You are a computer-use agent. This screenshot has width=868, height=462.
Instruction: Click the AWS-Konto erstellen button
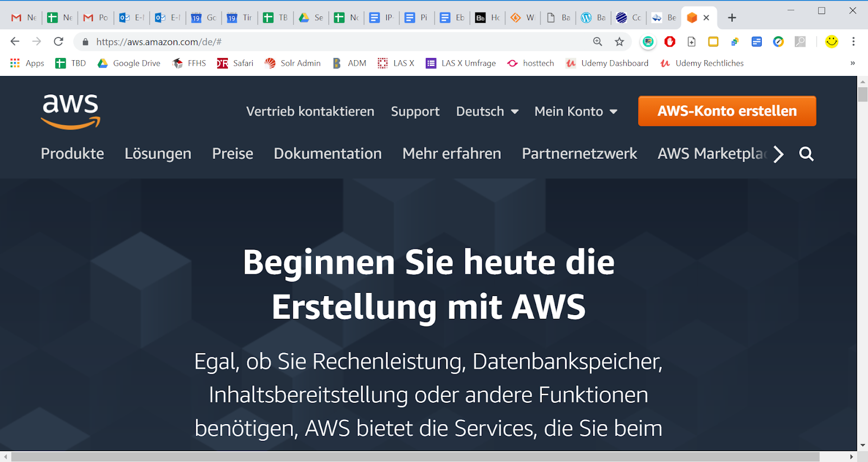(727, 111)
